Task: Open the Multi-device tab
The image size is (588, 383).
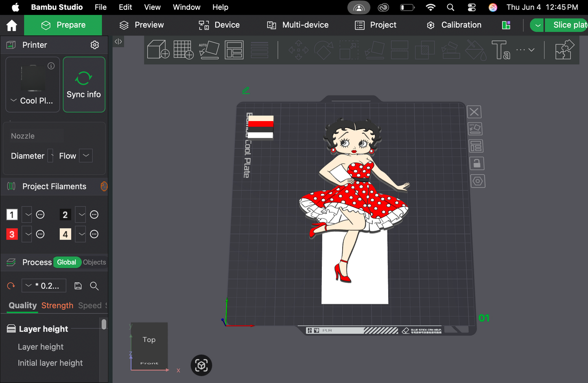Action: [x=298, y=25]
